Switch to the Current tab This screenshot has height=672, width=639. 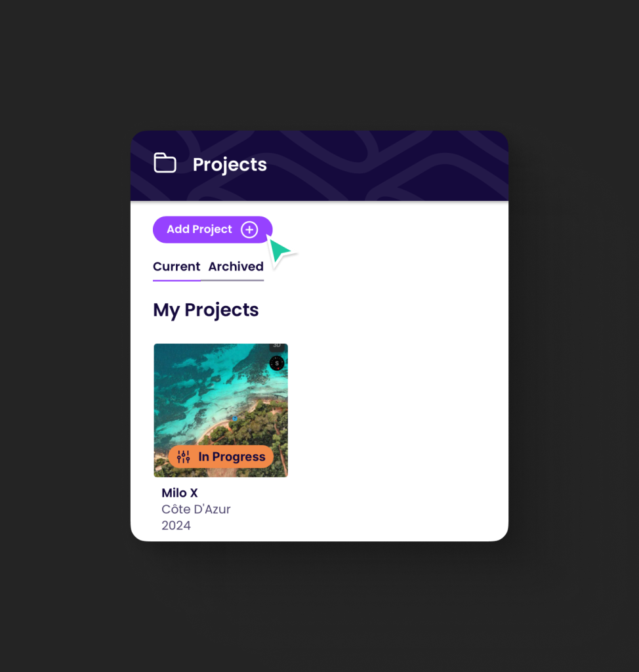pos(176,266)
